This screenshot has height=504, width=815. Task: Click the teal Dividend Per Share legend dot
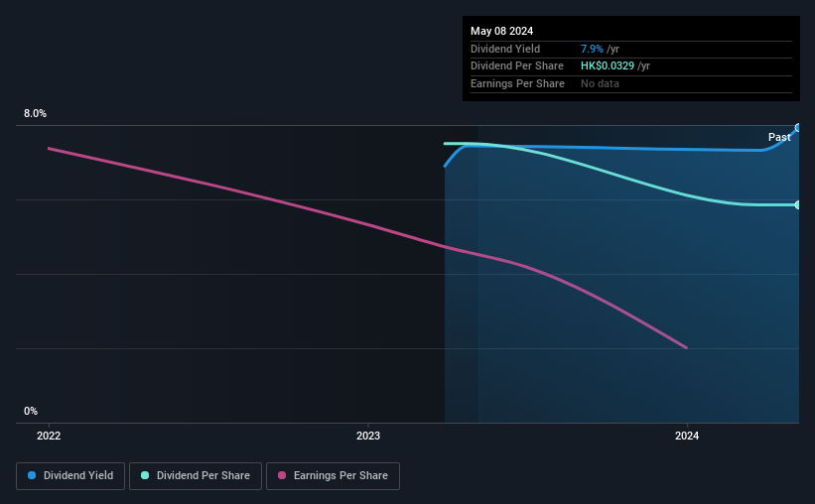click(x=145, y=475)
